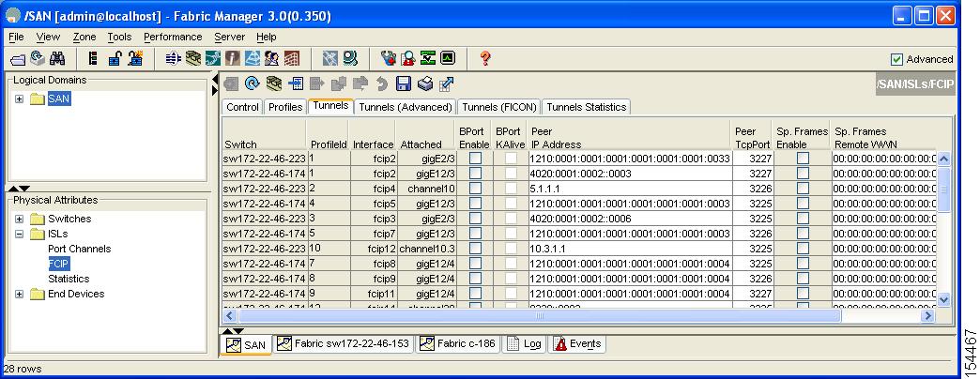
Task: Click the floppy disk save icon
Action: click(403, 83)
